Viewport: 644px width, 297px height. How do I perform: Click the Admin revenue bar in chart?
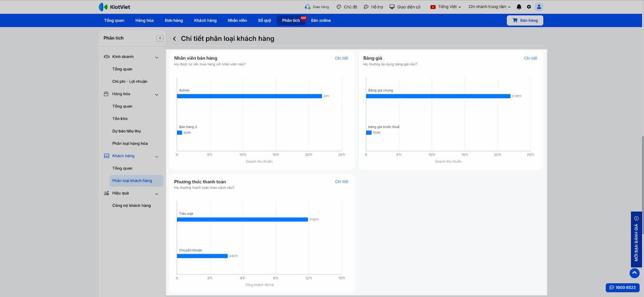(x=250, y=96)
